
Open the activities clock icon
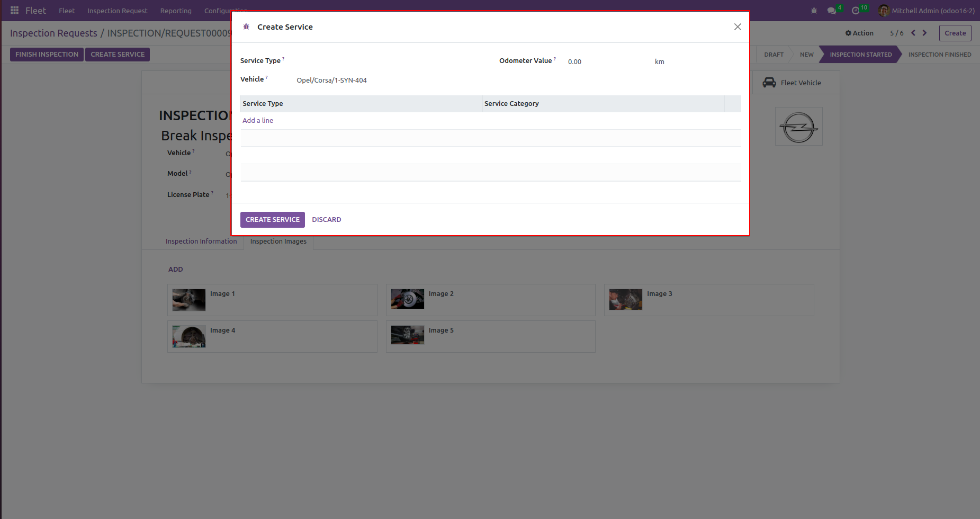tap(855, 11)
